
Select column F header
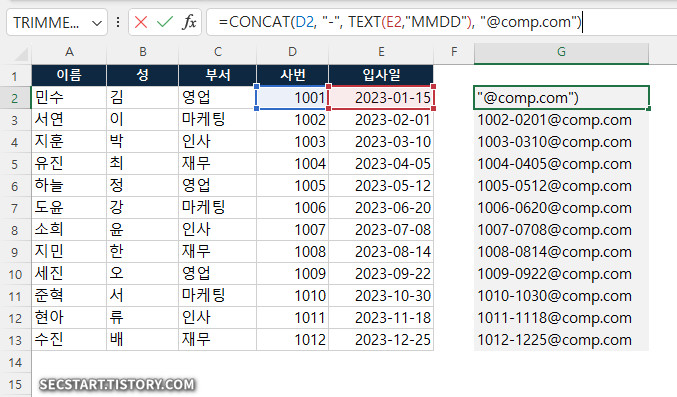(454, 52)
